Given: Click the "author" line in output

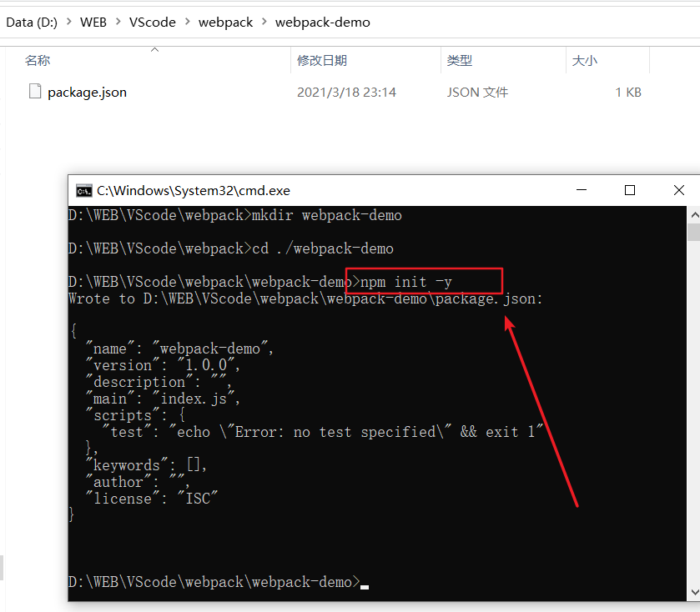Looking at the screenshot, I should point(138,482).
